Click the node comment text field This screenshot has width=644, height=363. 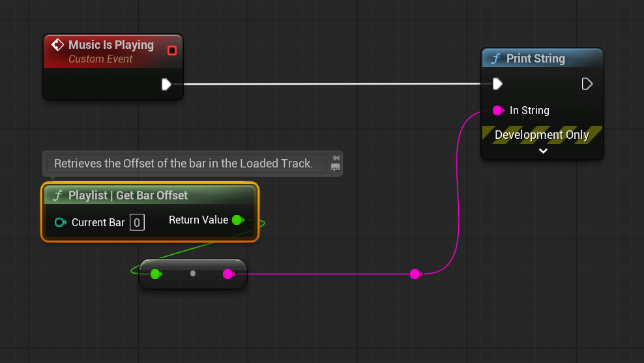point(184,164)
